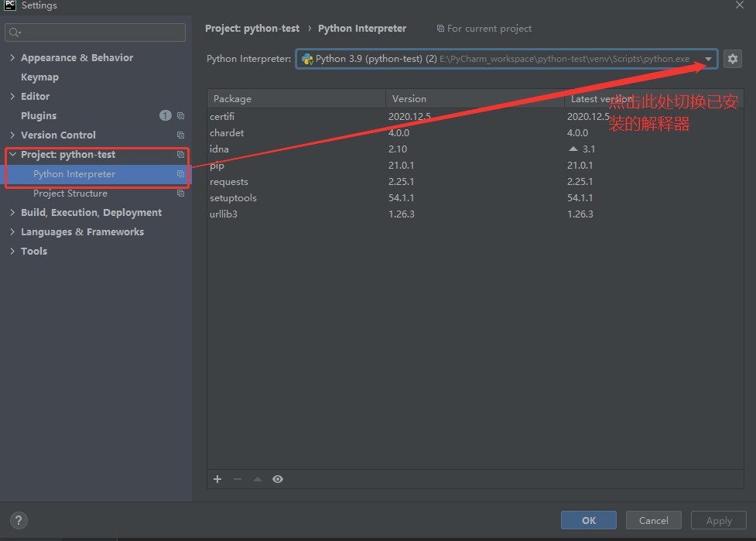Click idna version 2.10 cell
This screenshot has height=541, width=756.
tap(398, 149)
